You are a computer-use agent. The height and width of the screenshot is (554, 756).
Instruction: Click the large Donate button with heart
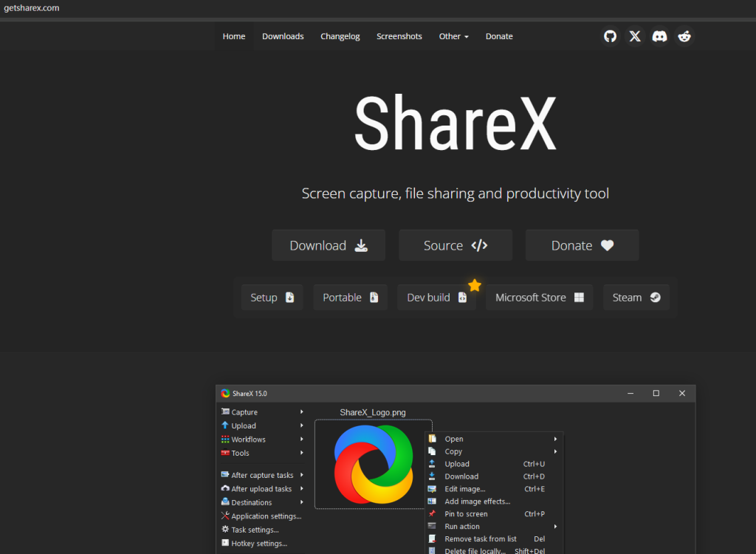[582, 245]
